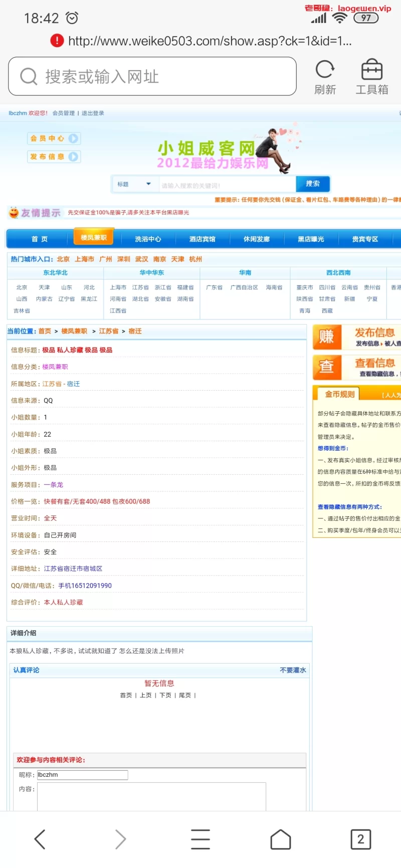
Task: Go back using the back arrow
Action: tap(40, 839)
